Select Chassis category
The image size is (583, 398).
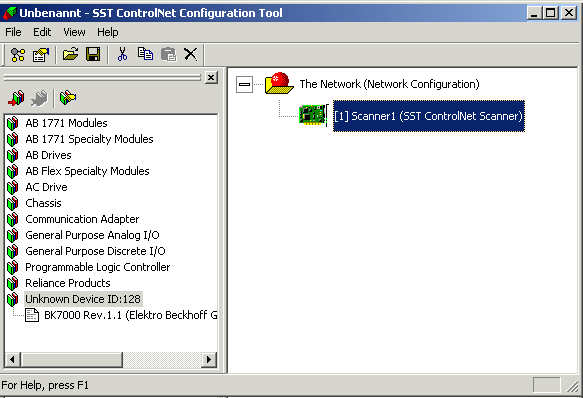coord(44,203)
